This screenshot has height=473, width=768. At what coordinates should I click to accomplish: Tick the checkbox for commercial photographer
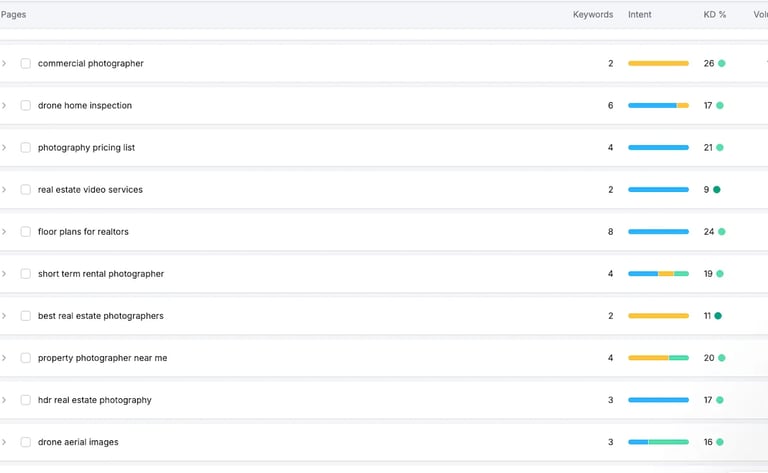tap(25, 63)
